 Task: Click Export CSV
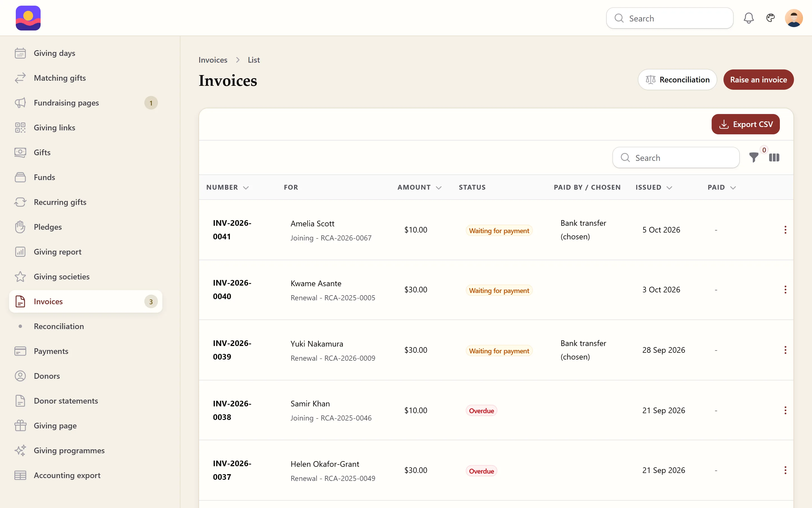(x=745, y=124)
